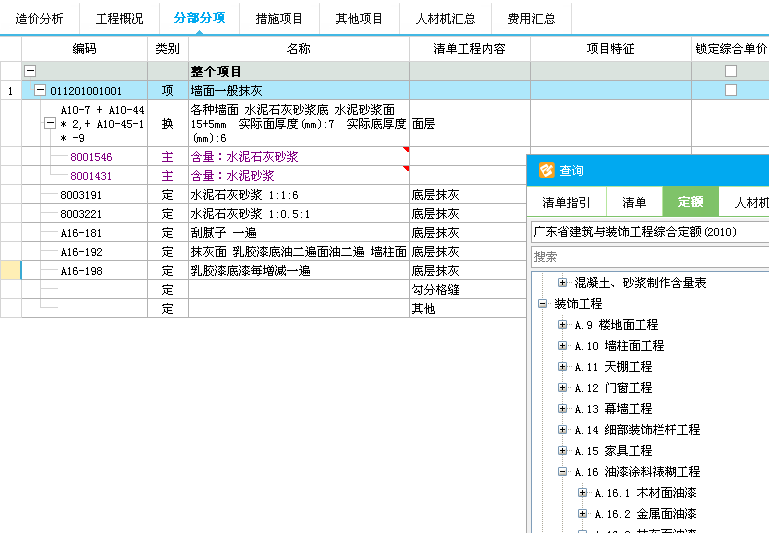Click name cell 刮腻子 一遍
The width and height of the screenshot is (769, 533).
coord(299,233)
